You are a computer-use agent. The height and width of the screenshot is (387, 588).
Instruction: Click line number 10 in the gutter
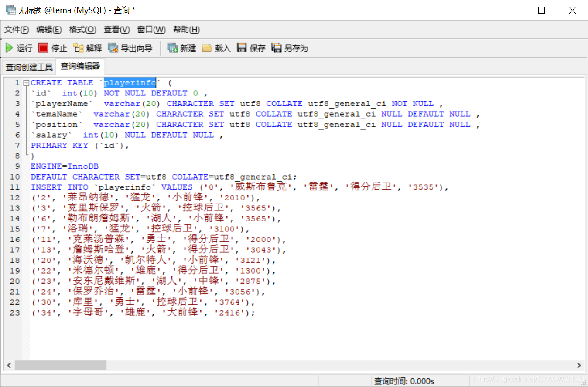[15, 177]
